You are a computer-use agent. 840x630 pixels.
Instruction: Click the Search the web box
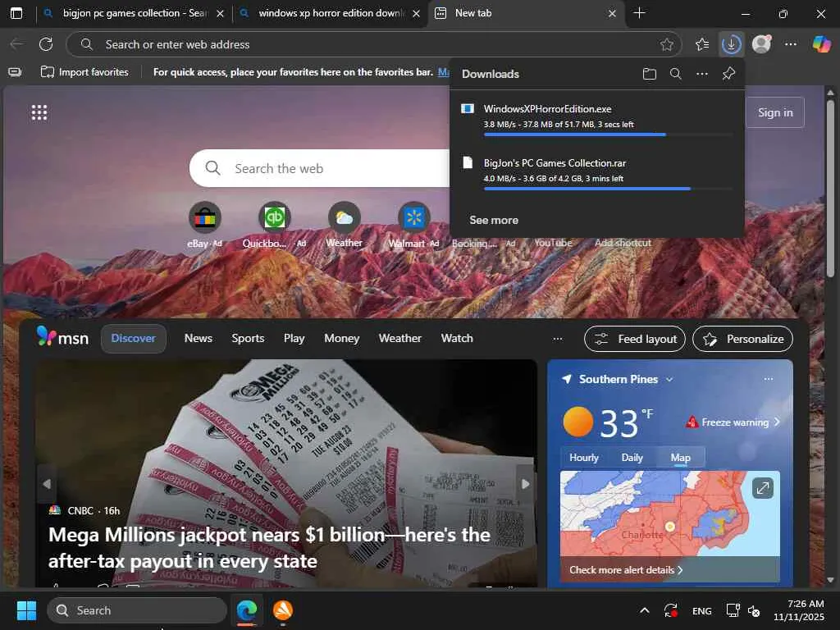tap(319, 168)
